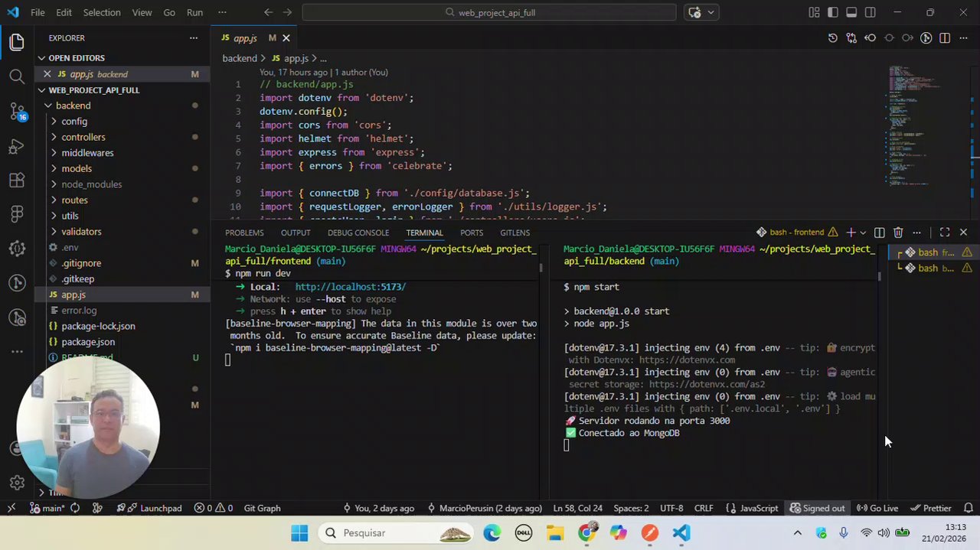Viewport: 980px width, 550px height.
Task: Toggle the secondary side bar layout button
Action: tap(871, 12)
